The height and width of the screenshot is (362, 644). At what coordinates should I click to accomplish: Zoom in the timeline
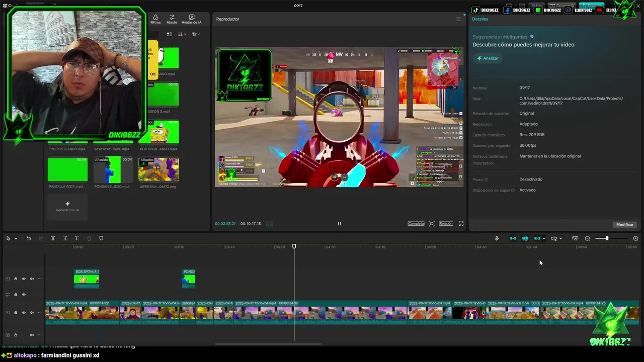tap(635, 238)
